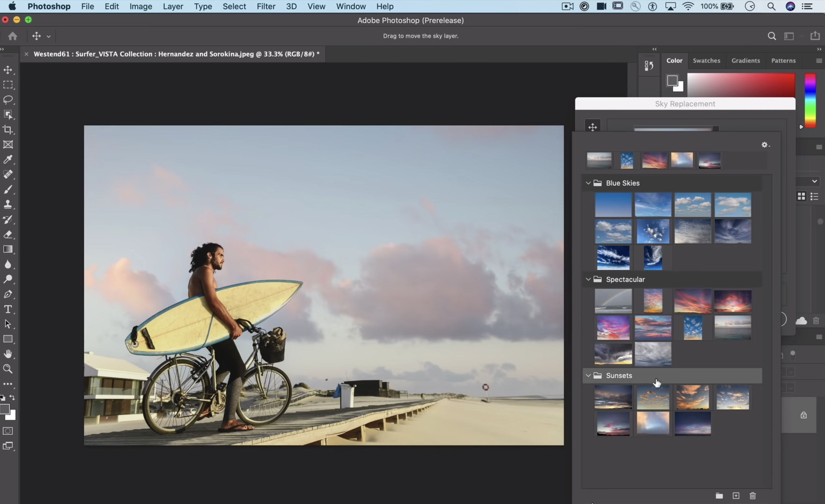Screen dimensions: 825x504
Task: Reset default foreground and background colors
Action: (3, 398)
